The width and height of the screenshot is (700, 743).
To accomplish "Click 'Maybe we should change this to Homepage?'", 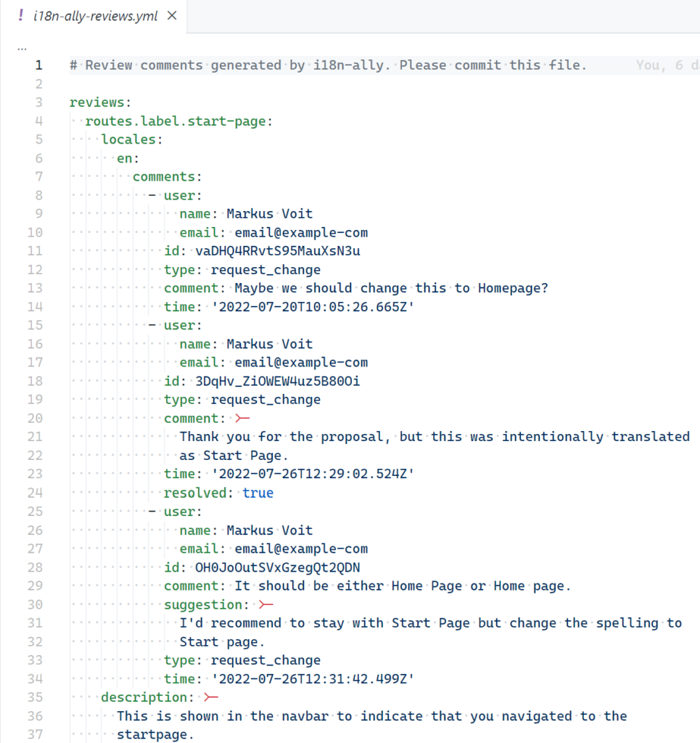I will pos(391,288).
